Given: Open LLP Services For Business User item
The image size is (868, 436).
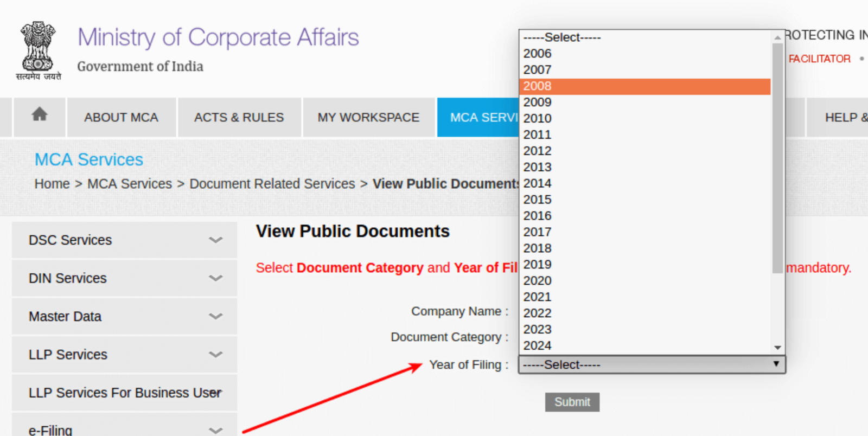Looking at the screenshot, I should tap(124, 393).
